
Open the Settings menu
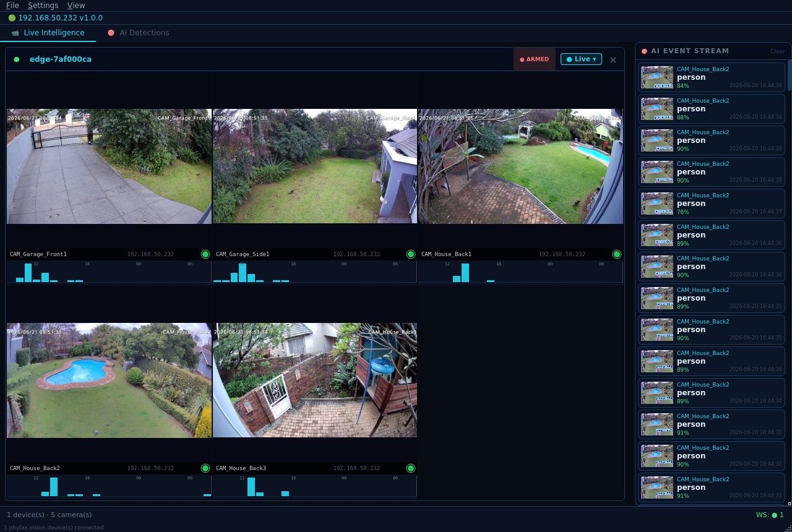(x=43, y=6)
